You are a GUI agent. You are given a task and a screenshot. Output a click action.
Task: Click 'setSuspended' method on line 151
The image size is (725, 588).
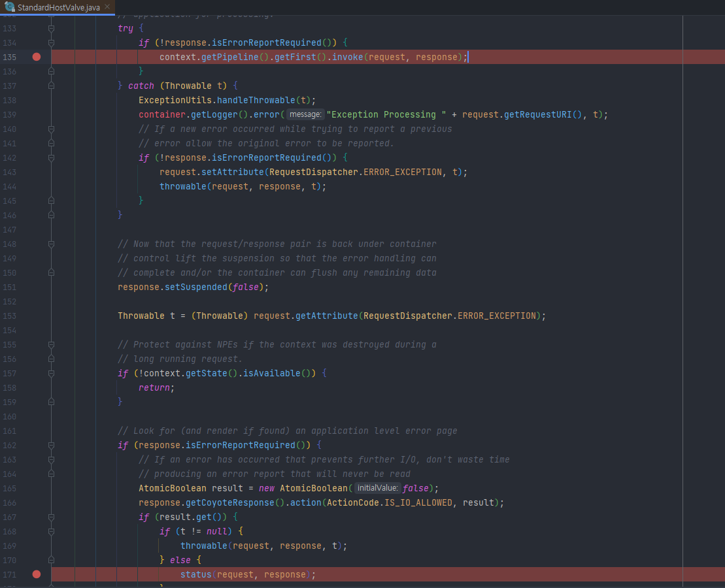pos(196,287)
